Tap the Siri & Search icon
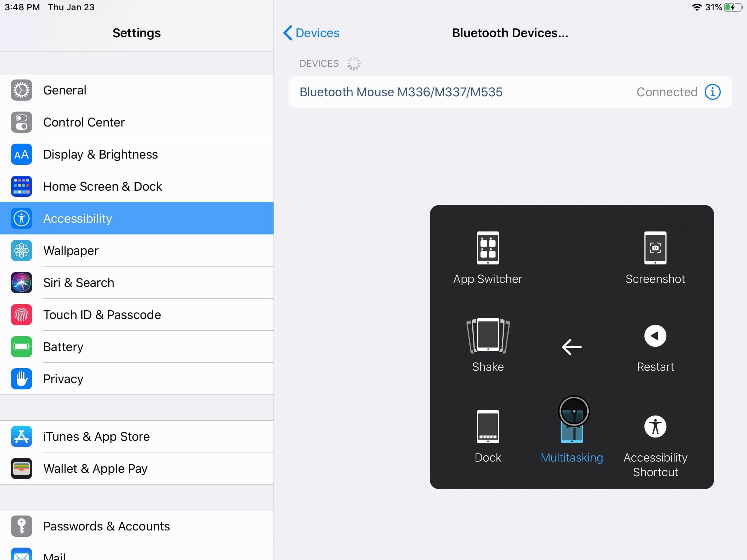 point(21,283)
